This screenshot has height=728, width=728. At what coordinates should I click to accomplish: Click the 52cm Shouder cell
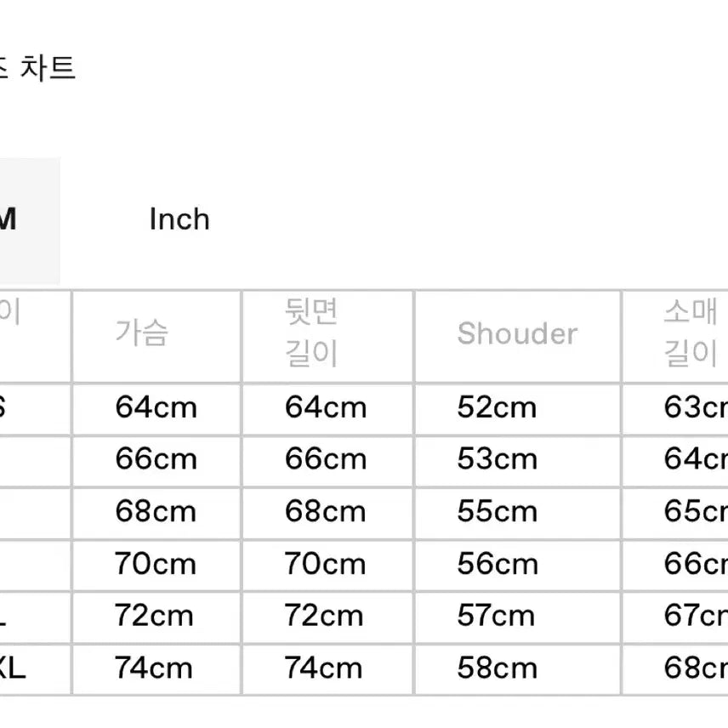tap(497, 407)
